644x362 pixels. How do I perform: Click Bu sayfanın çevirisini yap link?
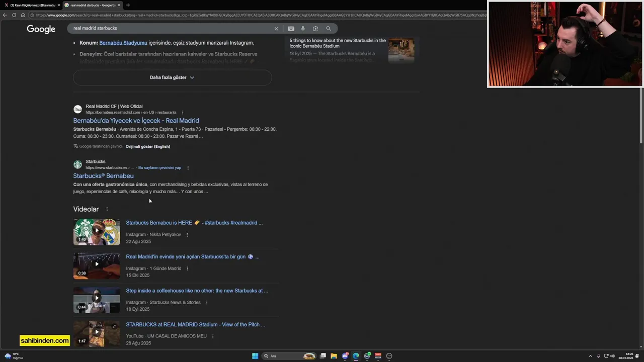click(x=159, y=167)
